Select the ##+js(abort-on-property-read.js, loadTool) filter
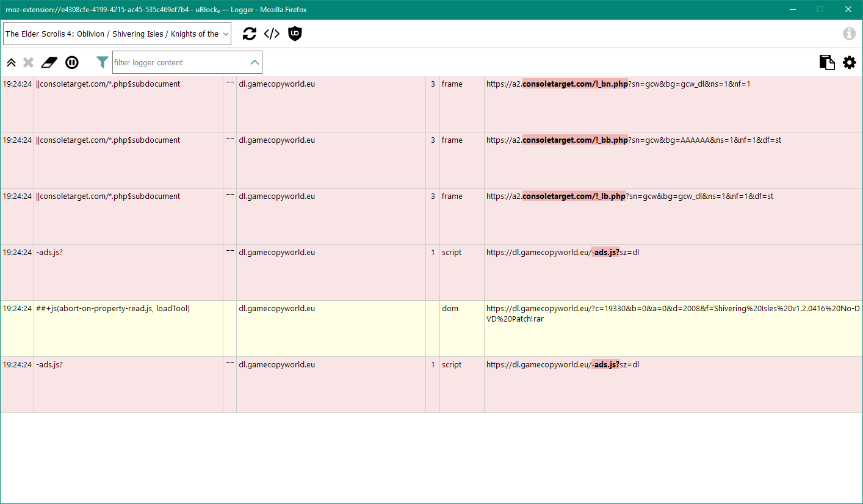This screenshot has width=863, height=504. [x=113, y=309]
